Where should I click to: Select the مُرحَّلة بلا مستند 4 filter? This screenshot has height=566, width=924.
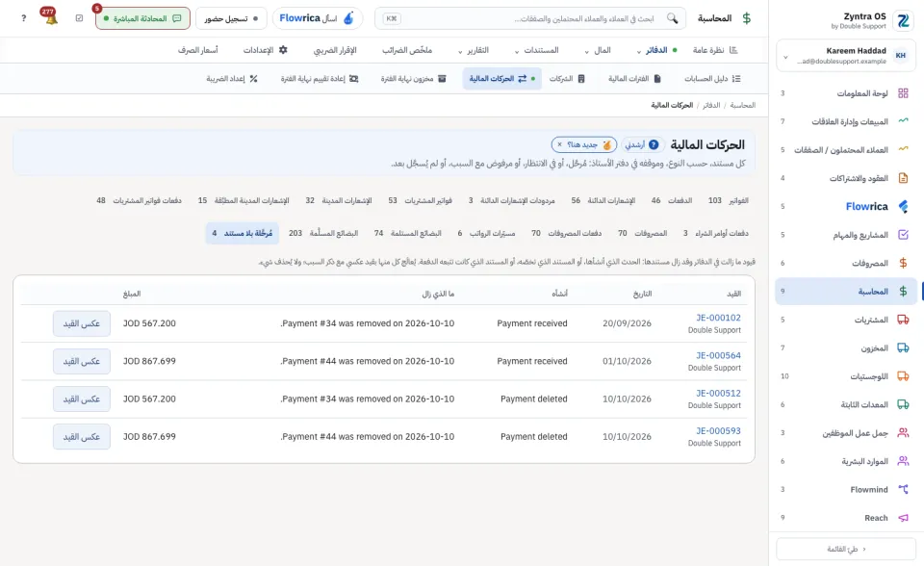coord(243,233)
